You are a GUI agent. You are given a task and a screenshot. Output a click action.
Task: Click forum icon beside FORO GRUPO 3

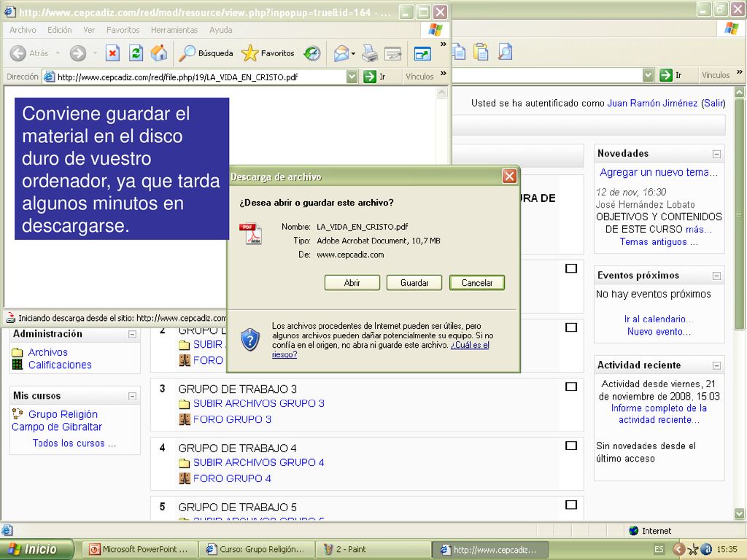[185, 419]
